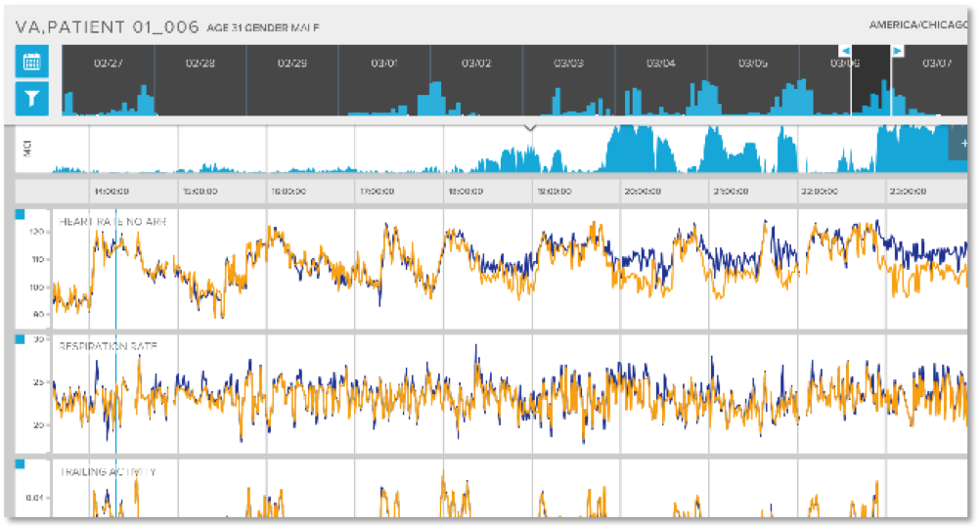Select the 03/01 day in overview timeline
The image size is (980, 529).
point(383,80)
